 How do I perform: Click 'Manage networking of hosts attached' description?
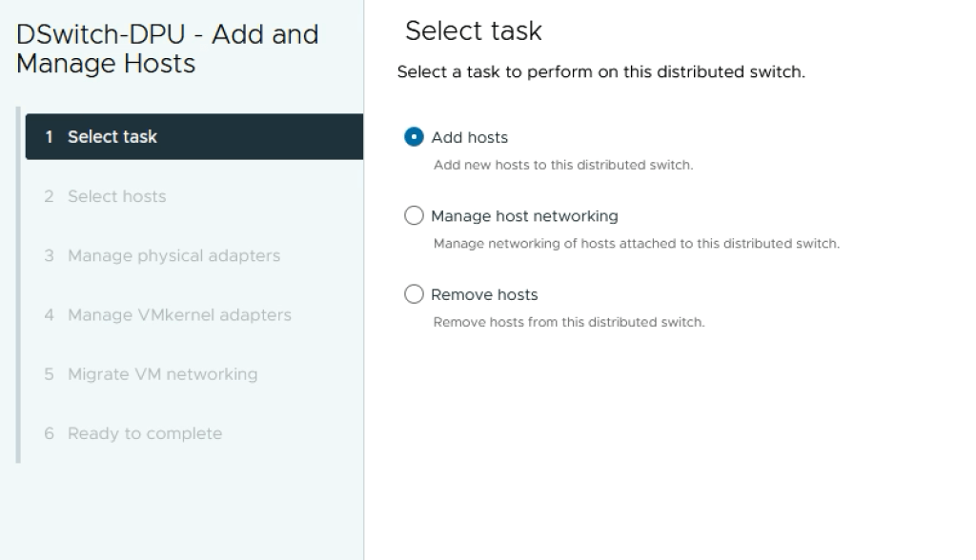point(636,244)
